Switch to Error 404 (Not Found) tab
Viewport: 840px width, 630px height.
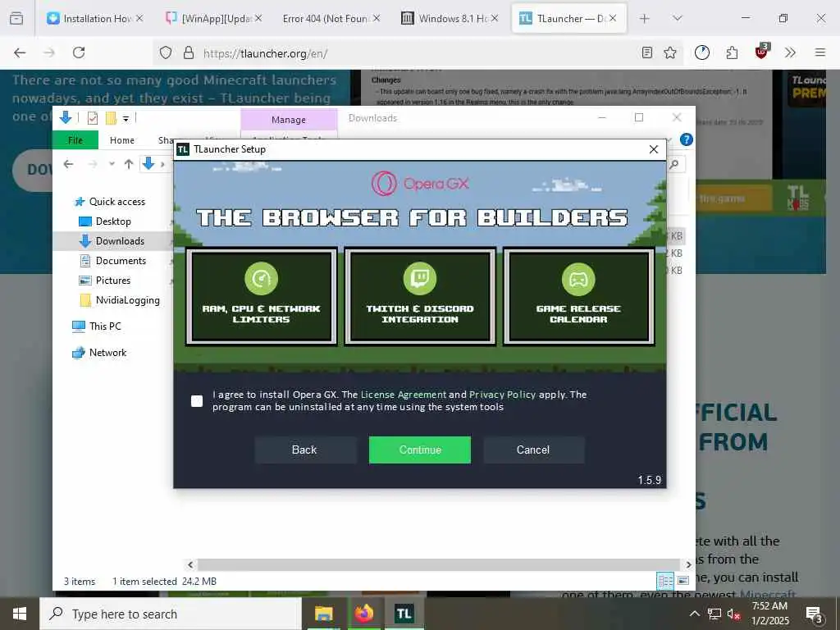click(x=331, y=18)
